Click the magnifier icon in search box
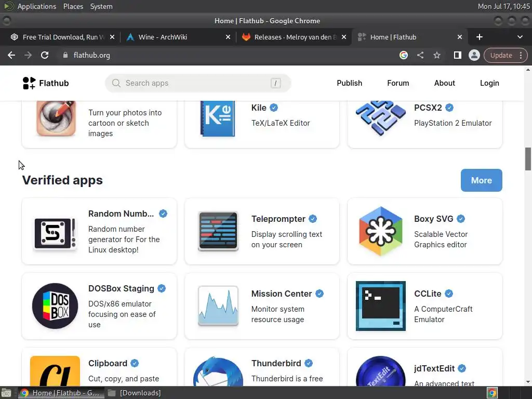 [x=116, y=83]
